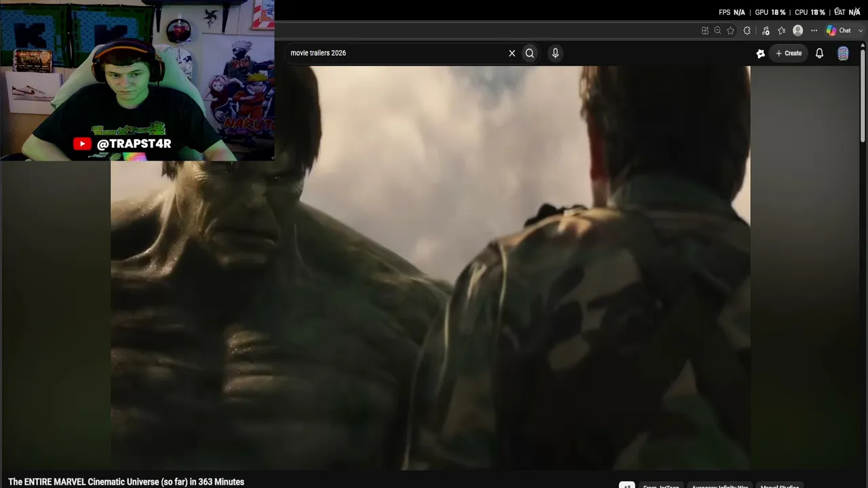Start voice search with the microphone
The height and width of the screenshot is (488, 868).
555,53
